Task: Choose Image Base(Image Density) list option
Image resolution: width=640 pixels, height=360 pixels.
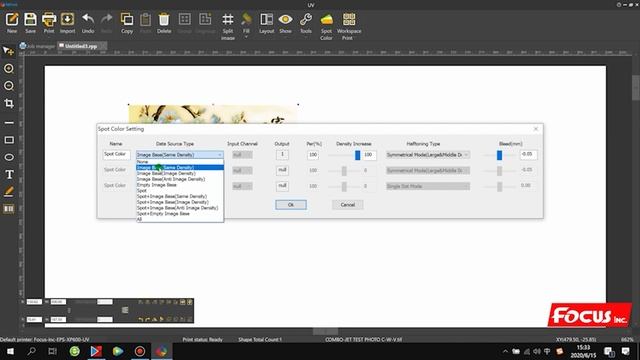Action: click(180, 173)
